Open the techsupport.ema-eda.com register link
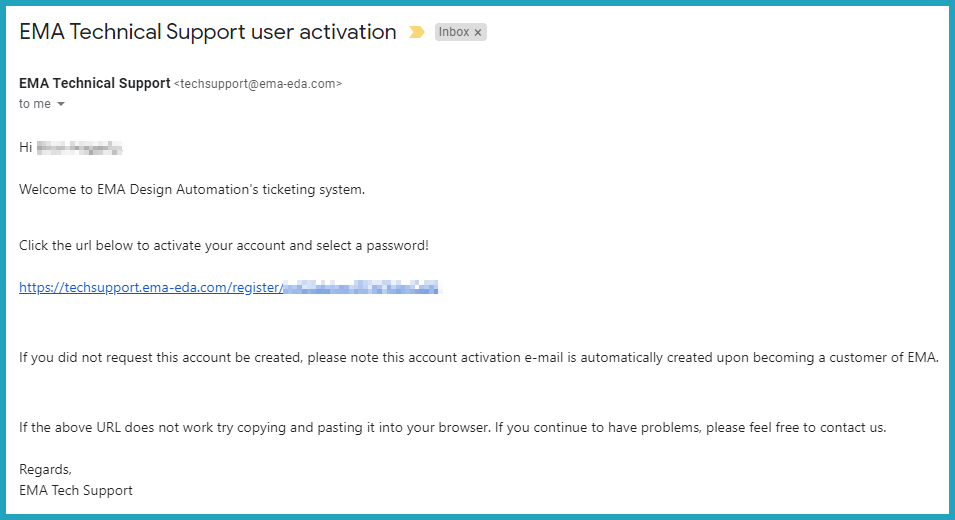This screenshot has width=955, height=520. (x=150, y=288)
